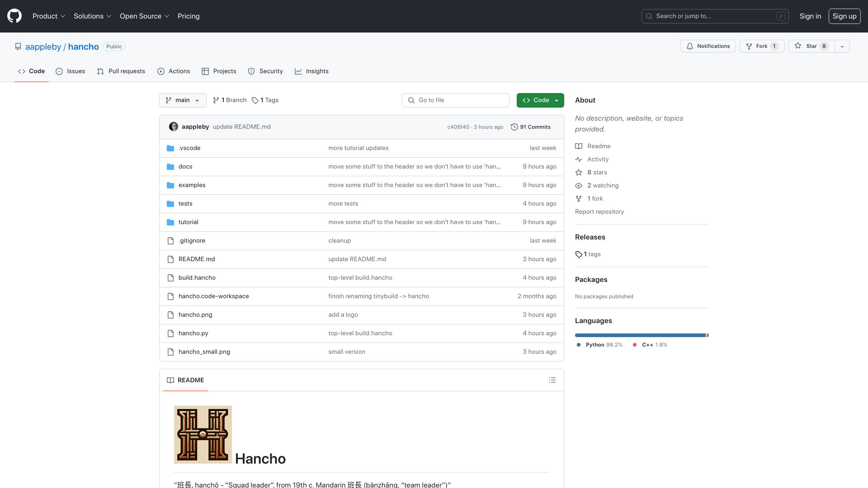The image size is (868, 488).
Task: Open the Projects tab
Action: (219, 71)
